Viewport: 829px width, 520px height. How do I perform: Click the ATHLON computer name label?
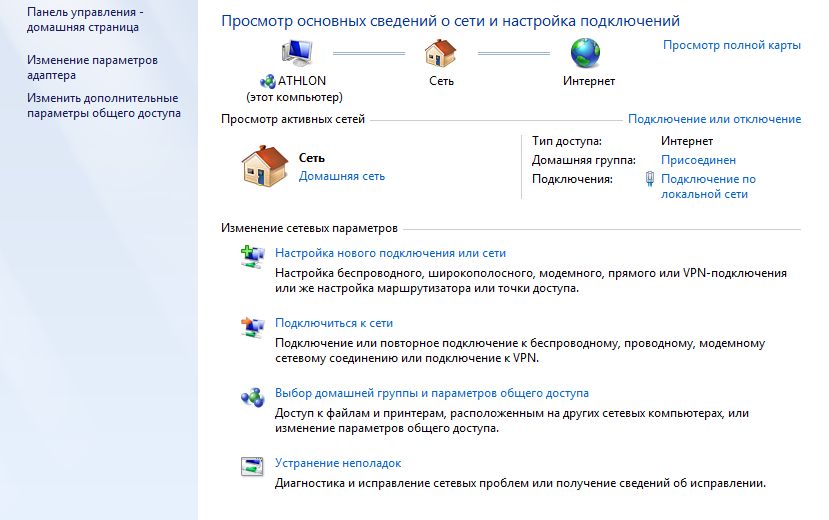[x=302, y=81]
